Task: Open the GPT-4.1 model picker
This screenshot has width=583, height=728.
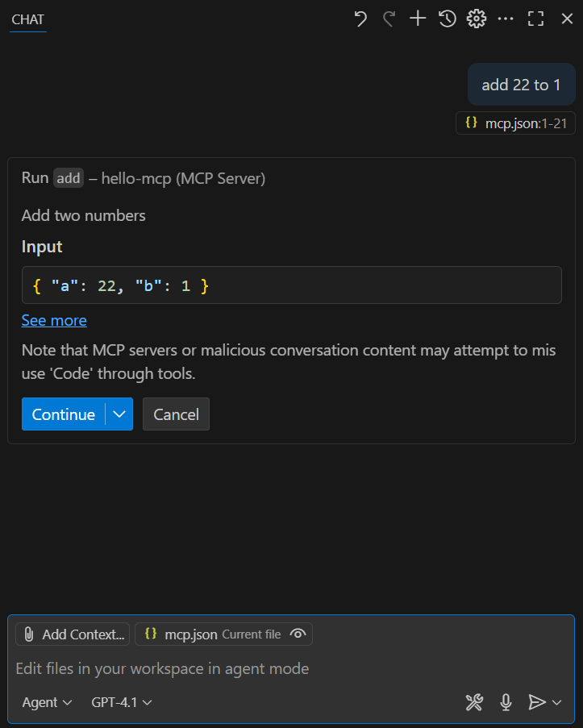Action: 121,702
